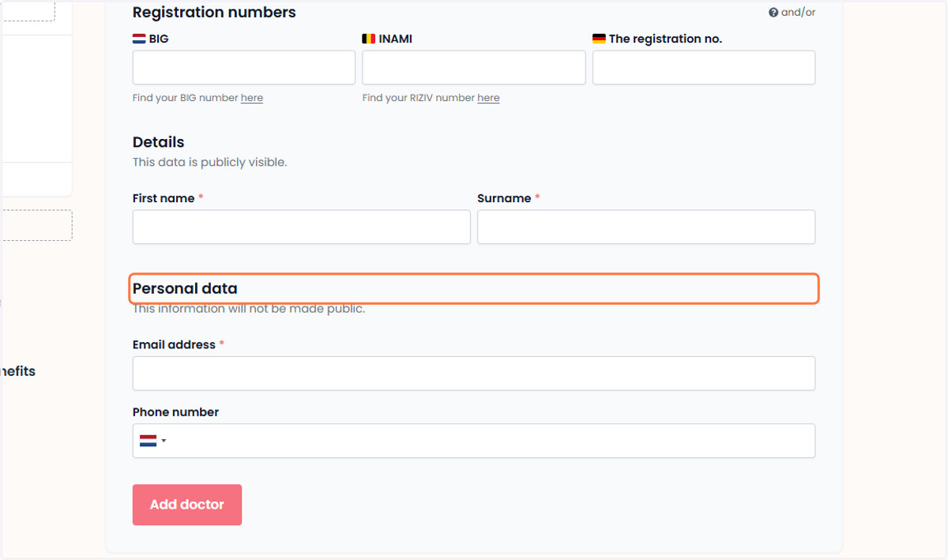Click the 'First name' label
The image size is (948, 560).
pos(164,198)
